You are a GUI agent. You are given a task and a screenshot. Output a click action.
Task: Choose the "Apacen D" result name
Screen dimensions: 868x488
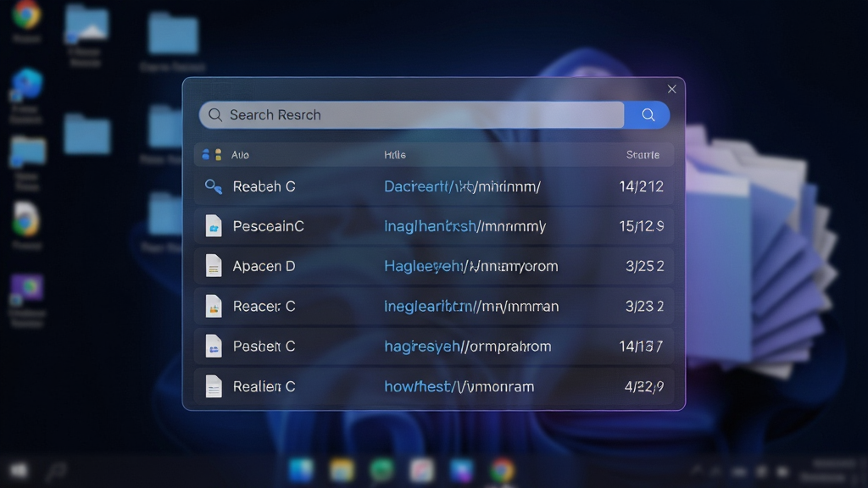264,266
